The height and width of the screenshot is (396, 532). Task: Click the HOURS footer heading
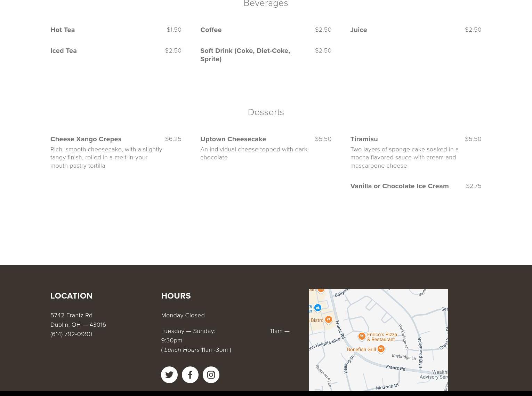point(176,296)
